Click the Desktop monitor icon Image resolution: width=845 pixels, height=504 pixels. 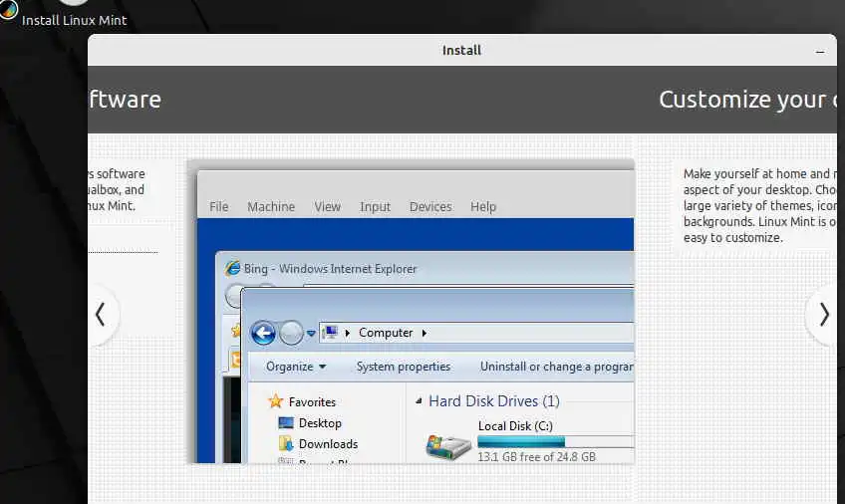point(286,423)
